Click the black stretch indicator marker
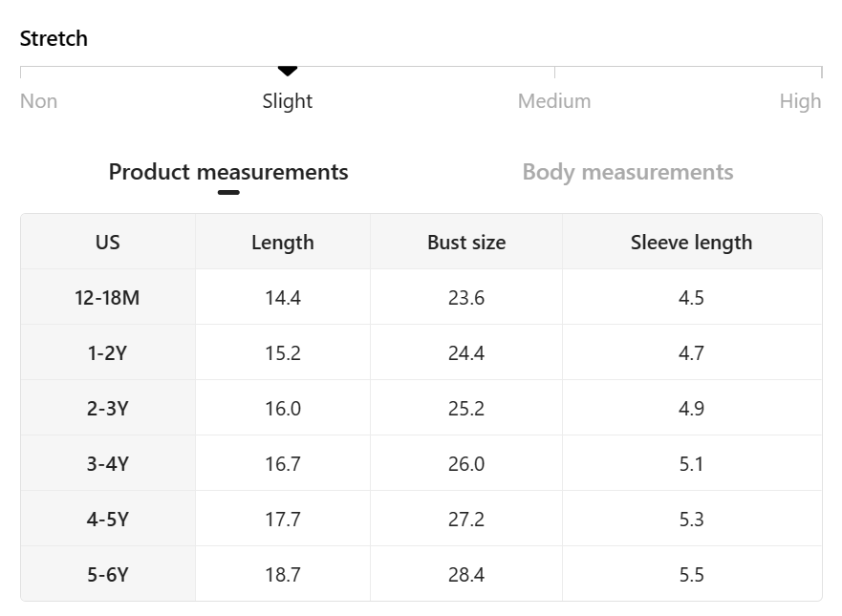 click(288, 71)
